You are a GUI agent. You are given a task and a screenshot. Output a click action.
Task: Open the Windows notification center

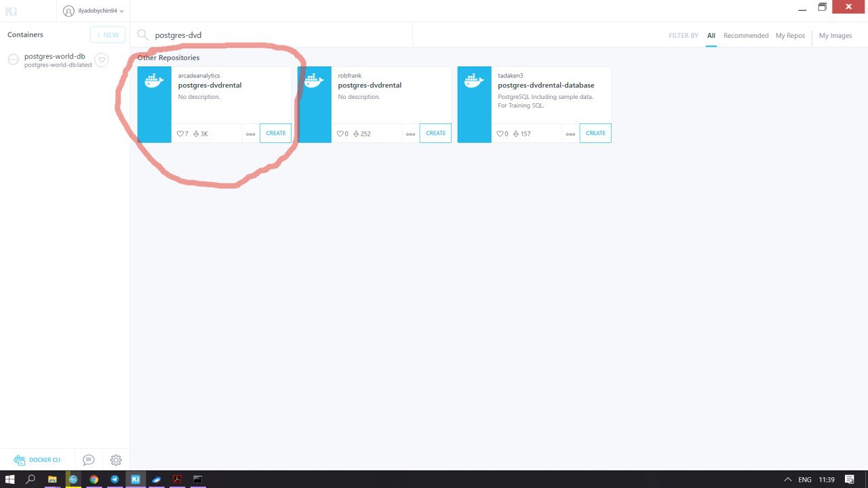click(x=850, y=479)
